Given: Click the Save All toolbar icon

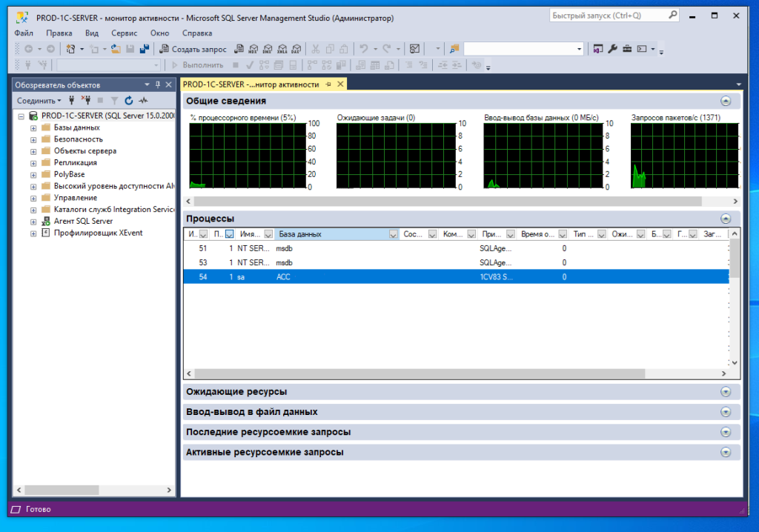Looking at the screenshot, I should click(x=144, y=49).
